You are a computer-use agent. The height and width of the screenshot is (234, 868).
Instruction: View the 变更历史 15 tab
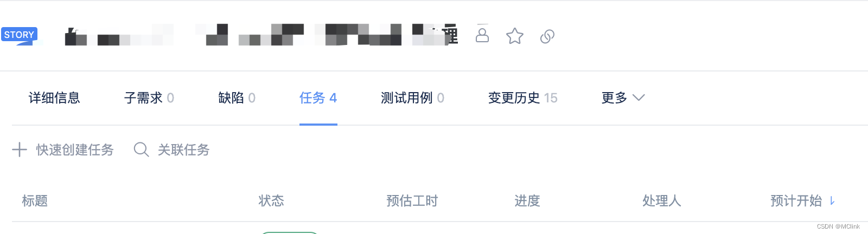click(522, 97)
